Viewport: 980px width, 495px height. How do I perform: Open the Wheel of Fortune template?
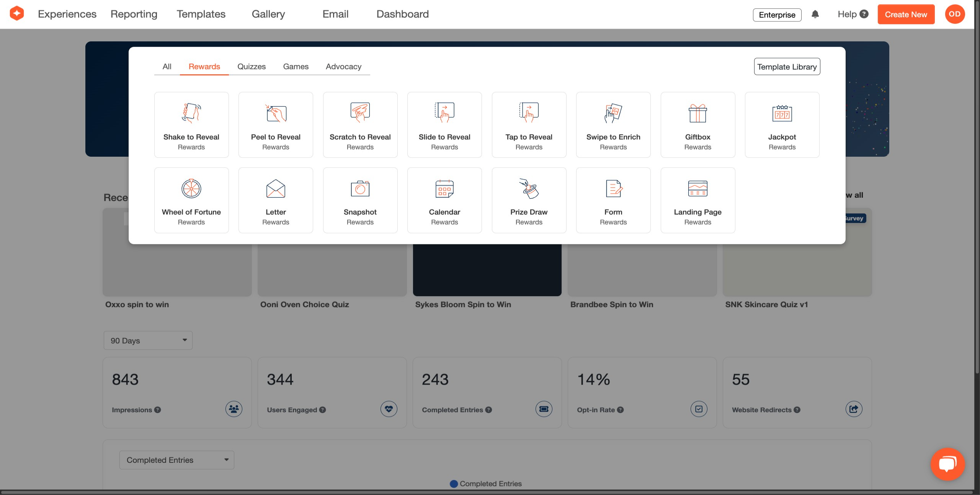click(x=191, y=200)
